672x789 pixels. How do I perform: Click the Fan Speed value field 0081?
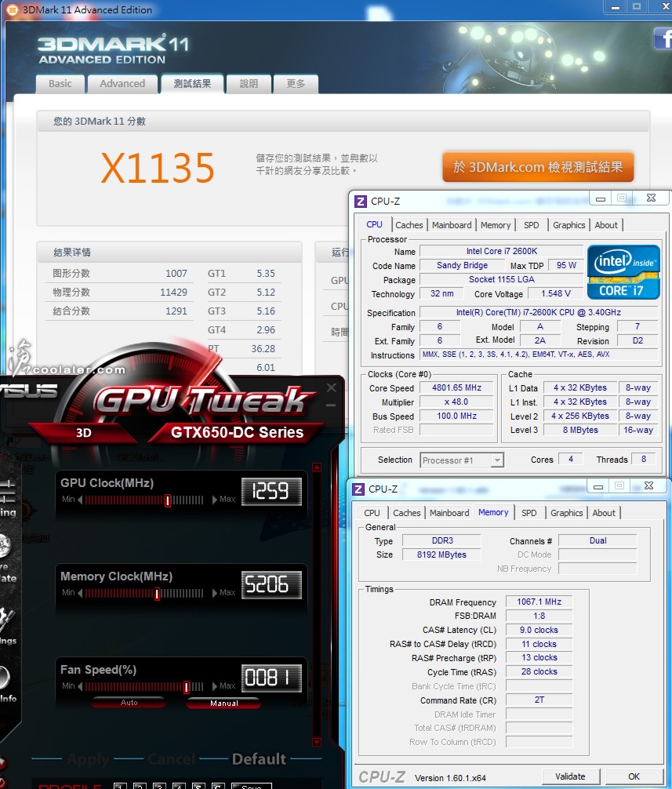coord(271,678)
